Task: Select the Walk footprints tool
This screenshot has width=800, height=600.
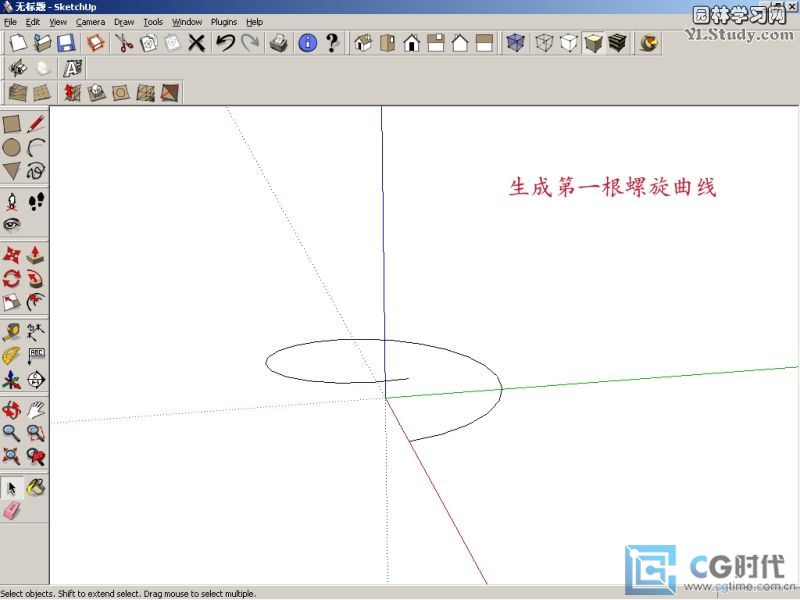Action: pyautogui.click(x=36, y=202)
